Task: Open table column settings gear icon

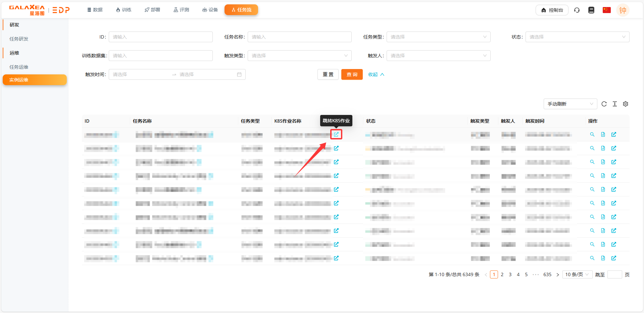Action: (x=626, y=104)
